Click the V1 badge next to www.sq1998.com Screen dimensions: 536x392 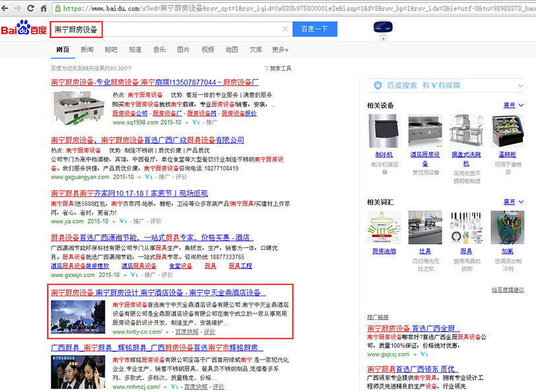[196, 122]
